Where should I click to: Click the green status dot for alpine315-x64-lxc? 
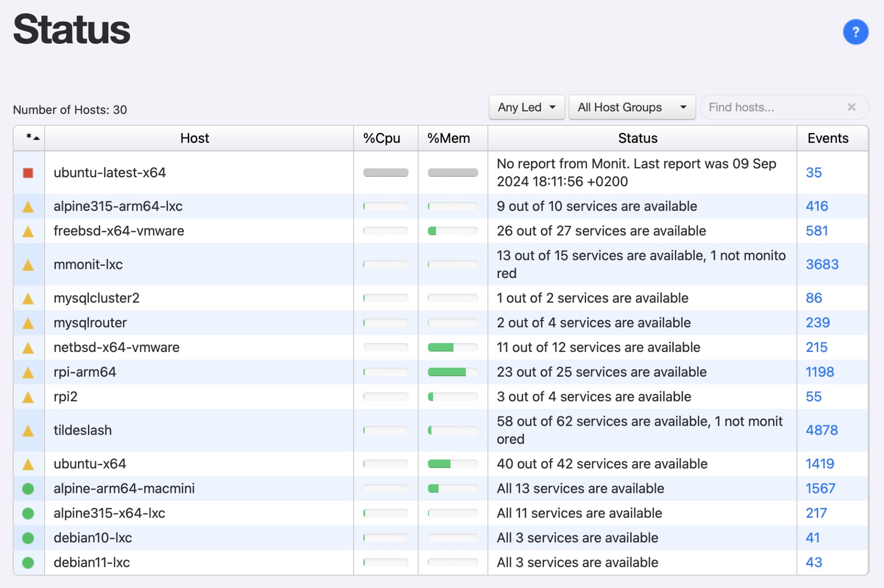click(28, 513)
